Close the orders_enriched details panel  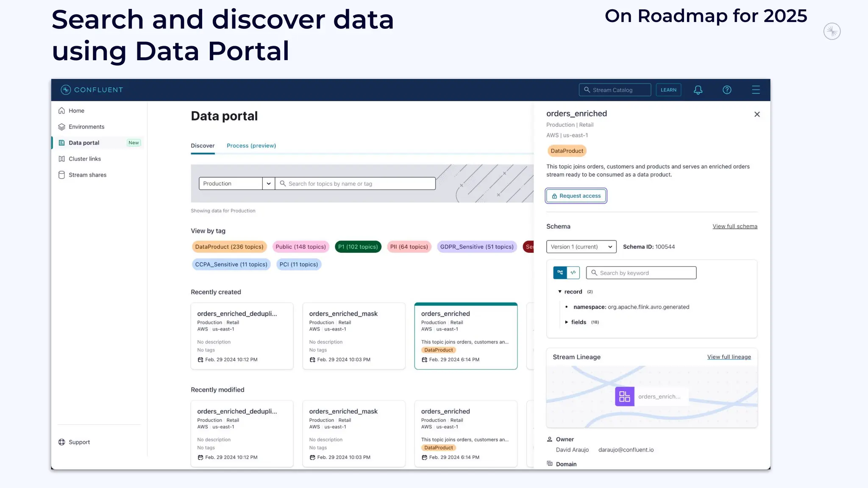(x=757, y=114)
